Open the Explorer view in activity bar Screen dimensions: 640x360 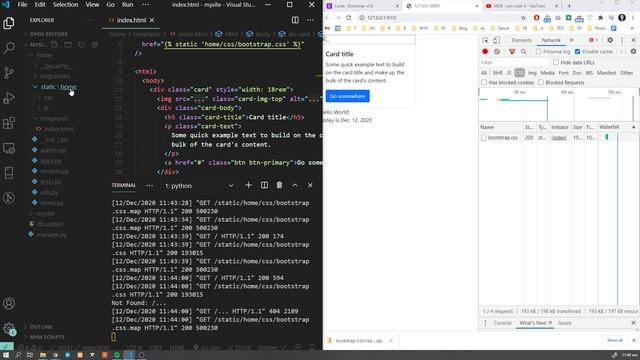pyautogui.click(x=9, y=23)
